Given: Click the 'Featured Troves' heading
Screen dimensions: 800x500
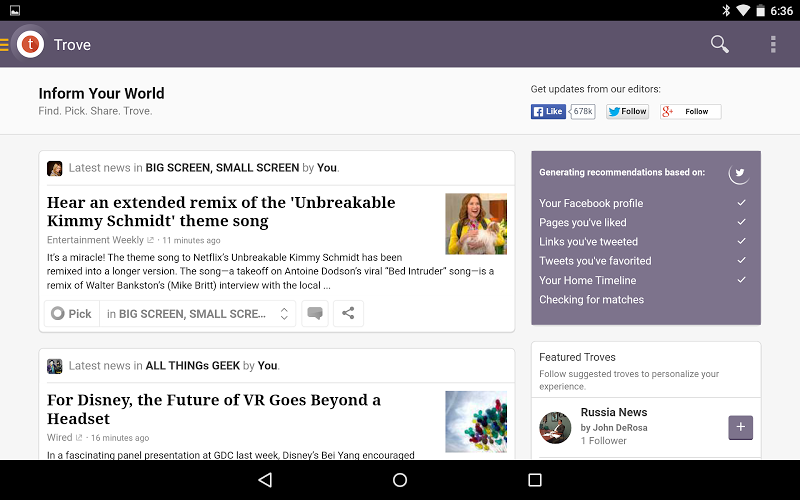Looking at the screenshot, I should (x=577, y=357).
